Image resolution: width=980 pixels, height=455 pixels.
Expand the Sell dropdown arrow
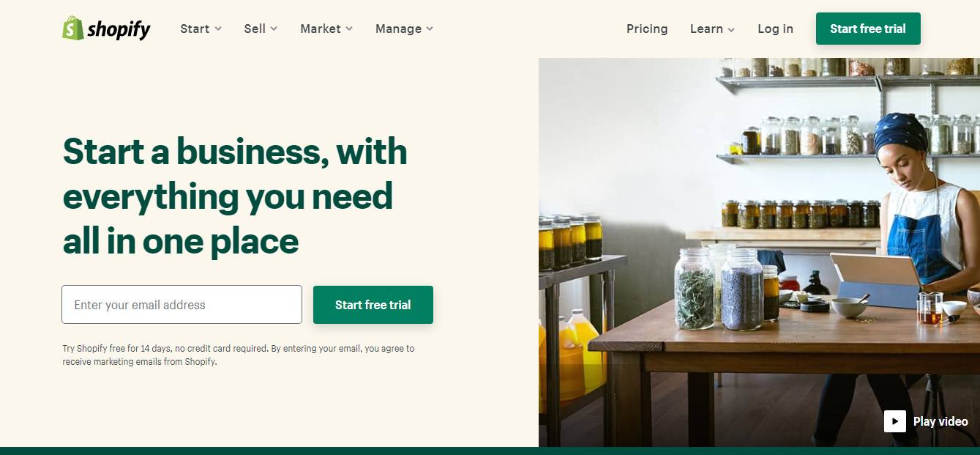274,29
